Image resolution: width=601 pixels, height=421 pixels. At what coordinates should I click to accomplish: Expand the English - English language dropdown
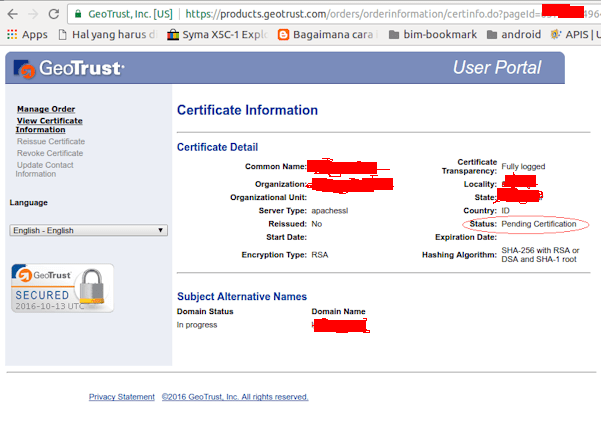point(89,230)
